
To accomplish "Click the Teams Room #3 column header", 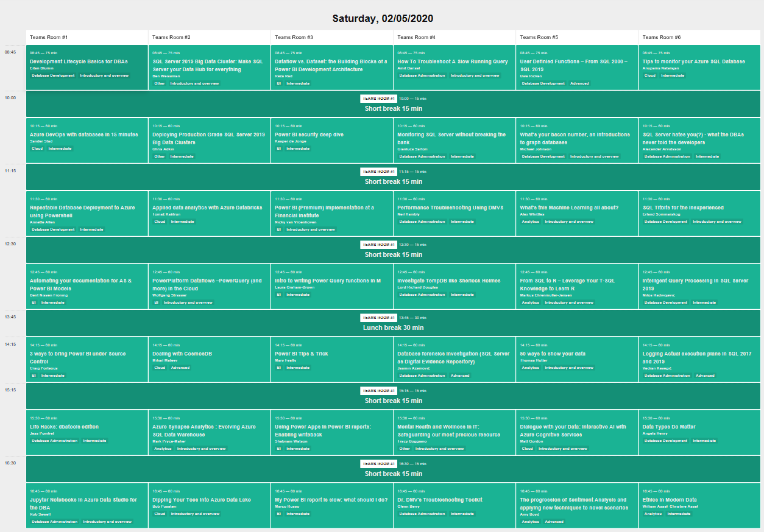I will click(332, 37).
